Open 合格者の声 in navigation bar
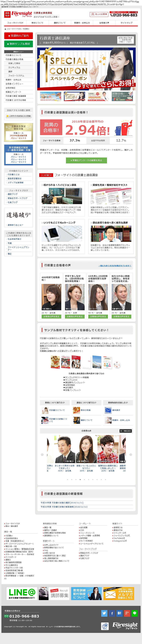This screenshot has height=644, width=142. [x=104, y=23]
